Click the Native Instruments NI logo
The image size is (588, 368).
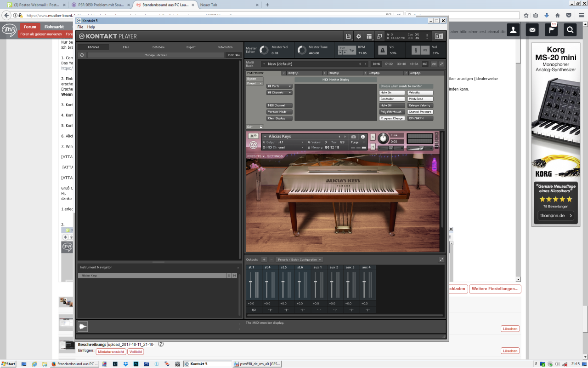(x=439, y=36)
